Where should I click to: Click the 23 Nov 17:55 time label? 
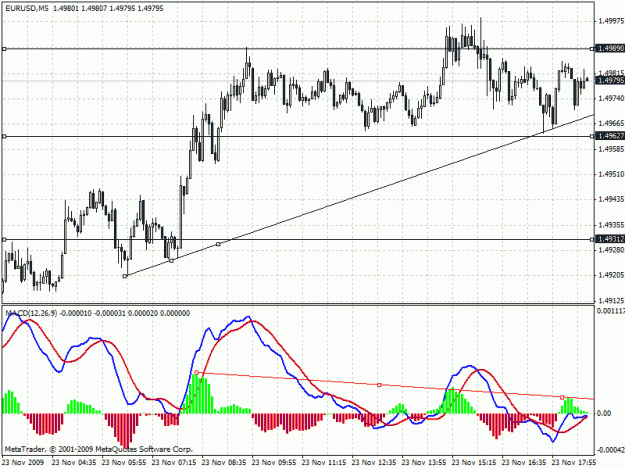[x=574, y=463]
